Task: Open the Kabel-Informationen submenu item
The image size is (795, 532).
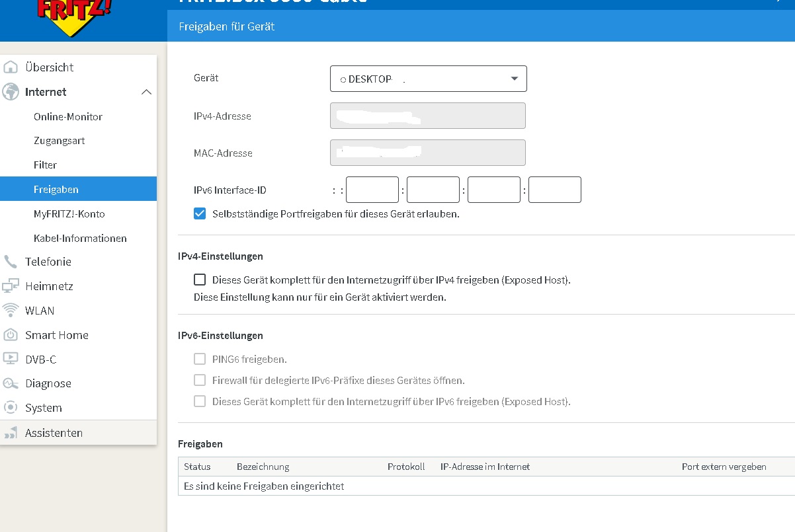Action: click(80, 238)
